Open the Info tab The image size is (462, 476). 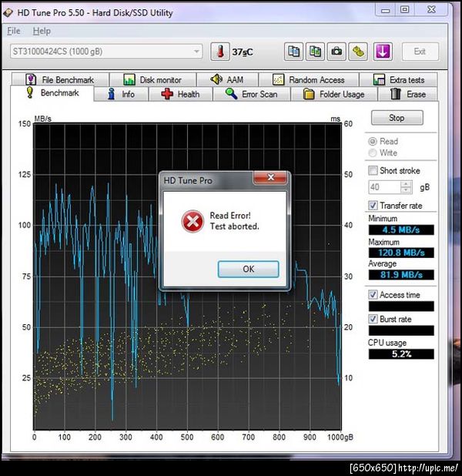pyautogui.click(x=121, y=94)
